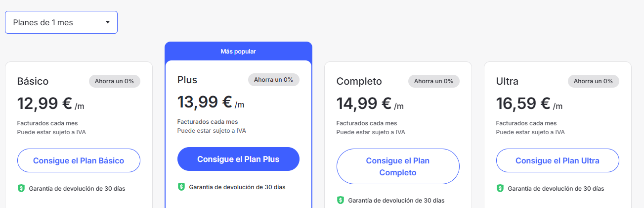Click the 'Más popular' banner
Screen dimensions: 644x208
coord(238,51)
